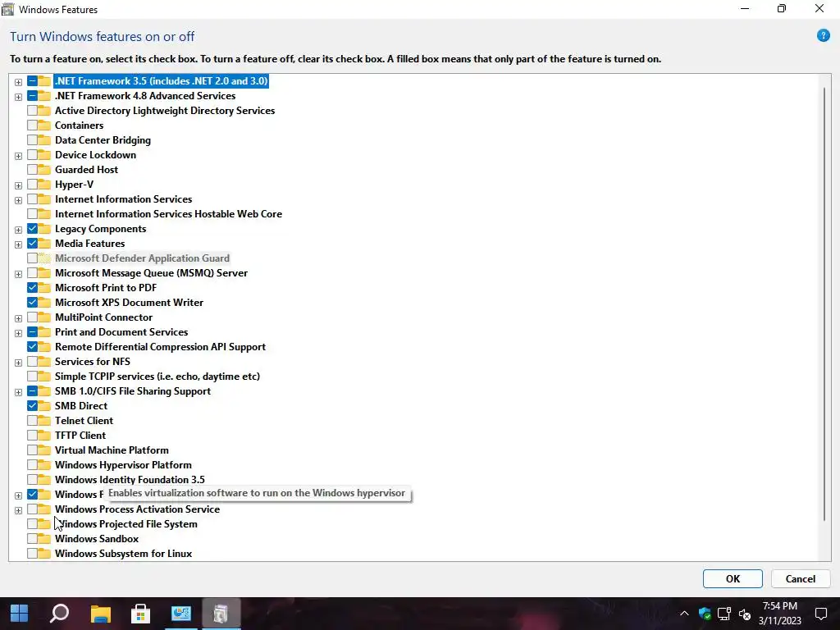Expand .NET Framework 4.8 Advanced Services
The image size is (840, 630).
[x=18, y=97]
